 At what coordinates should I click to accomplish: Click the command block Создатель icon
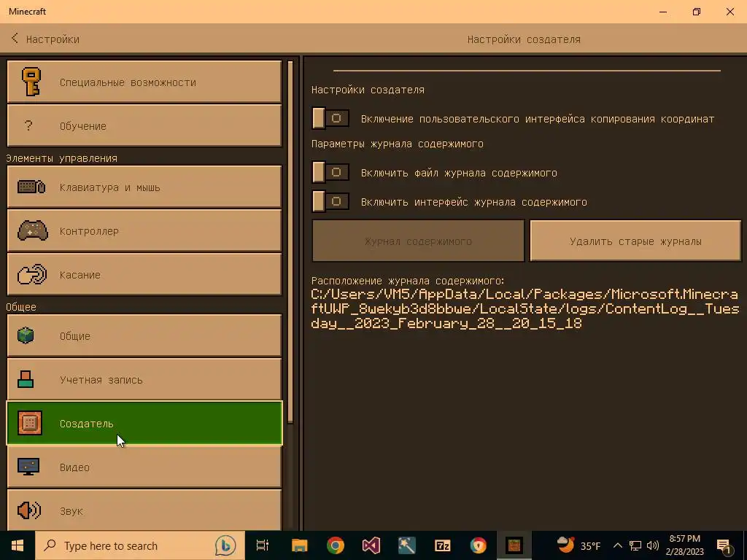pyautogui.click(x=29, y=423)
